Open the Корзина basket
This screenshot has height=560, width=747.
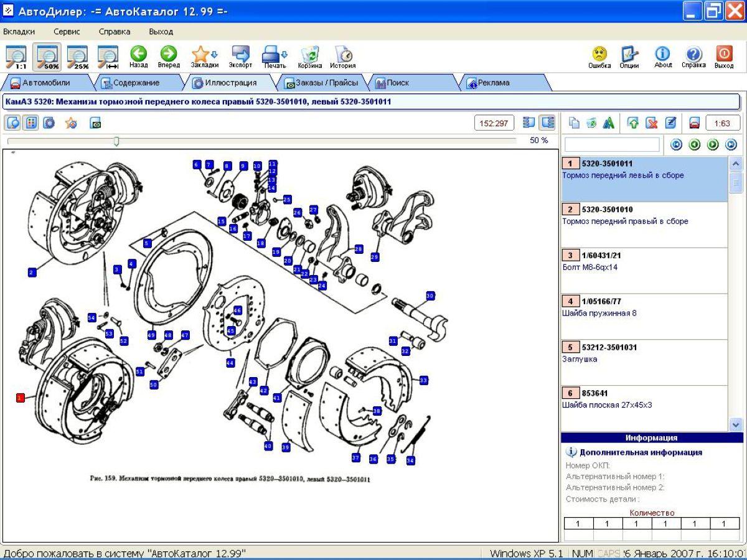(x=309, y=57)
